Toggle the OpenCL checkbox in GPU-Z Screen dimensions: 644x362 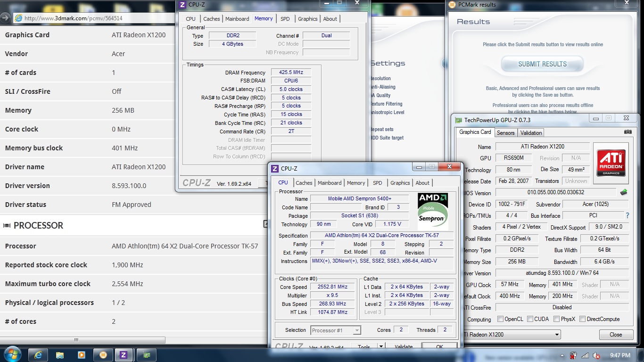click(501, 319)
